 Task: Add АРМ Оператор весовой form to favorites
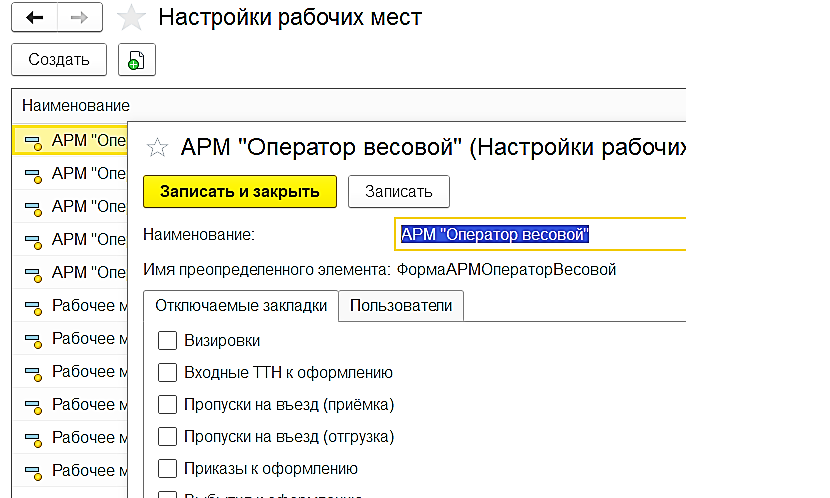tap(157, 147)
